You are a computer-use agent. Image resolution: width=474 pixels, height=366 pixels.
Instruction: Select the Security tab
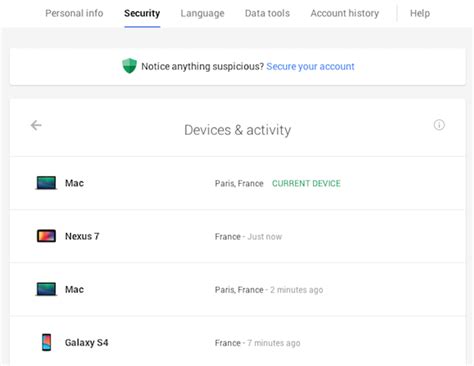[142, 13]
